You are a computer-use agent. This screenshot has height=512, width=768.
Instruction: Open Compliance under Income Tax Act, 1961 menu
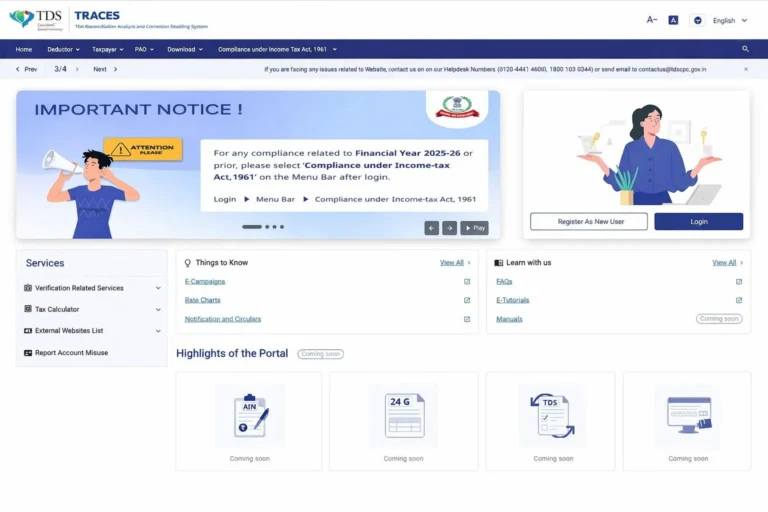(x=277, y=49)
